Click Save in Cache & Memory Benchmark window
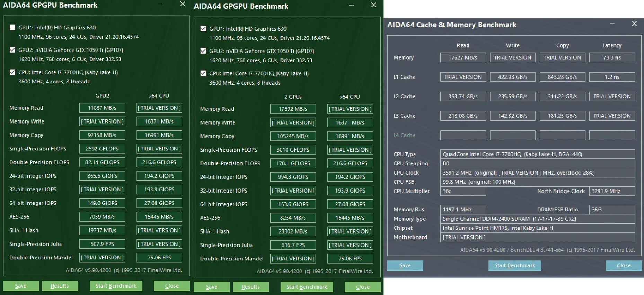 coord(405,266)
